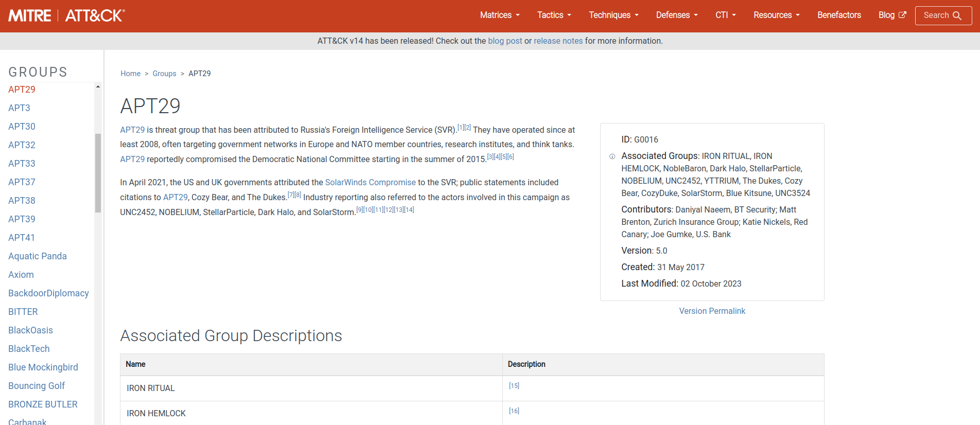Open the Tactics dropdown menu
The image size is (980, 425).
click(554, 15)
